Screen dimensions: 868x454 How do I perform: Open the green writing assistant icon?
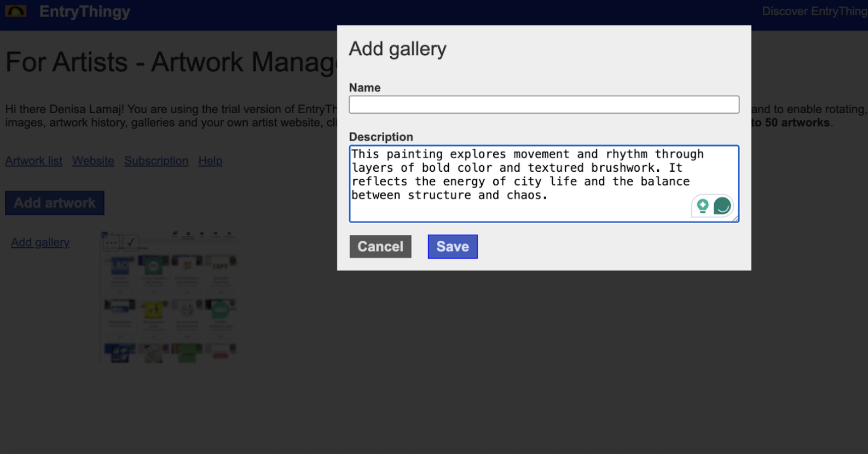click(x=722, y=206)
